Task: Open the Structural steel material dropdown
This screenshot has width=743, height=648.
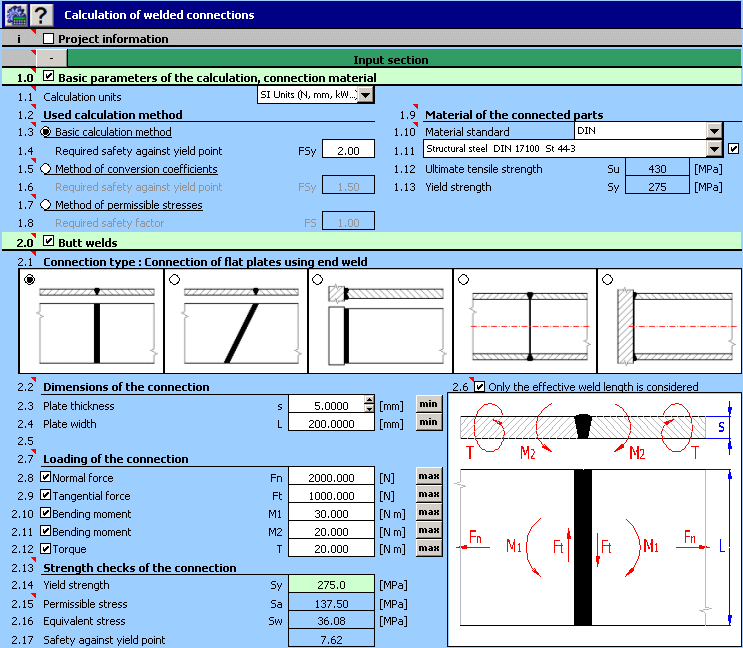Action: point(714,149)
